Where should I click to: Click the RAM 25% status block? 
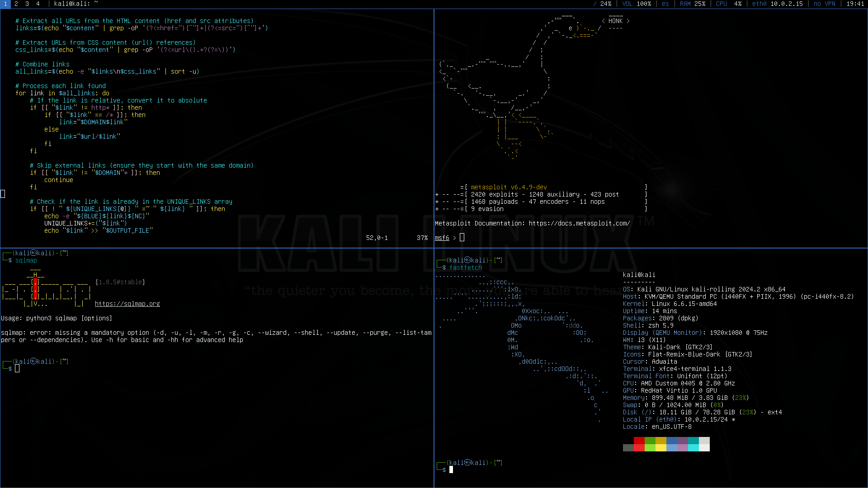click(x=693, y=4)
